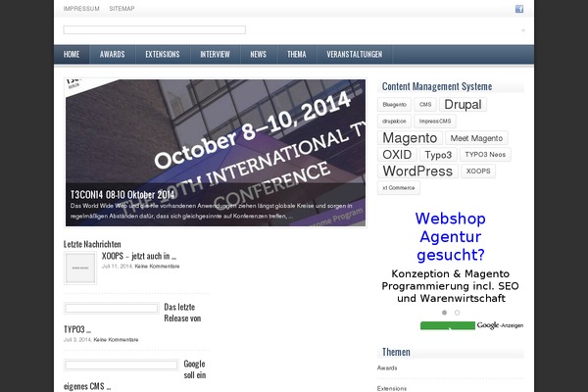Open the Sitemap link

pyautogui.click(x=122, y=9)
